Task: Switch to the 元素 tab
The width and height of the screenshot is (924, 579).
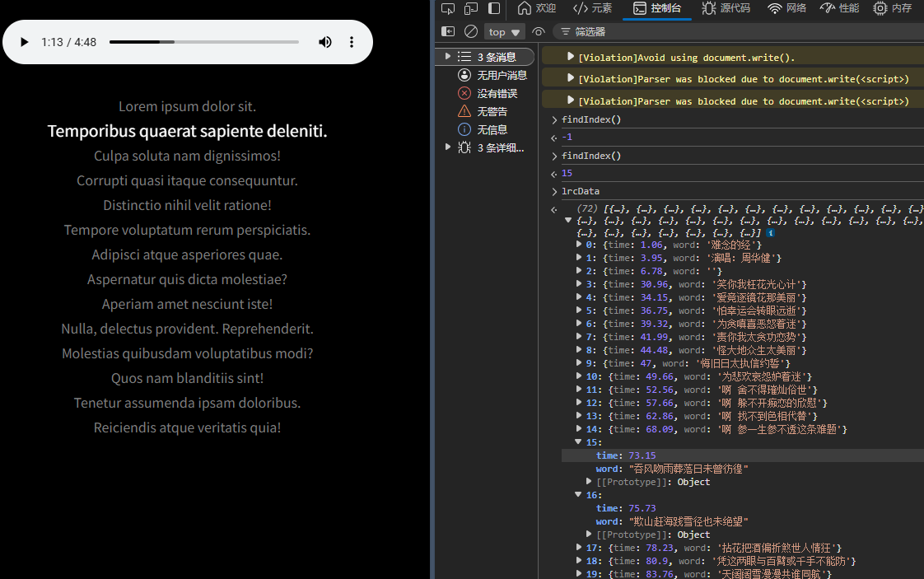Action: (593, 8)
